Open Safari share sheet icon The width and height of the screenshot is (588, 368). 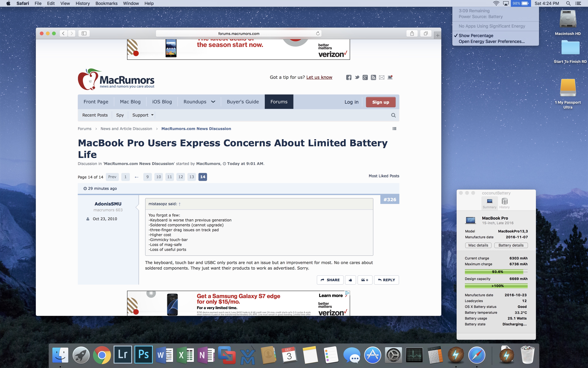(412, 33)
